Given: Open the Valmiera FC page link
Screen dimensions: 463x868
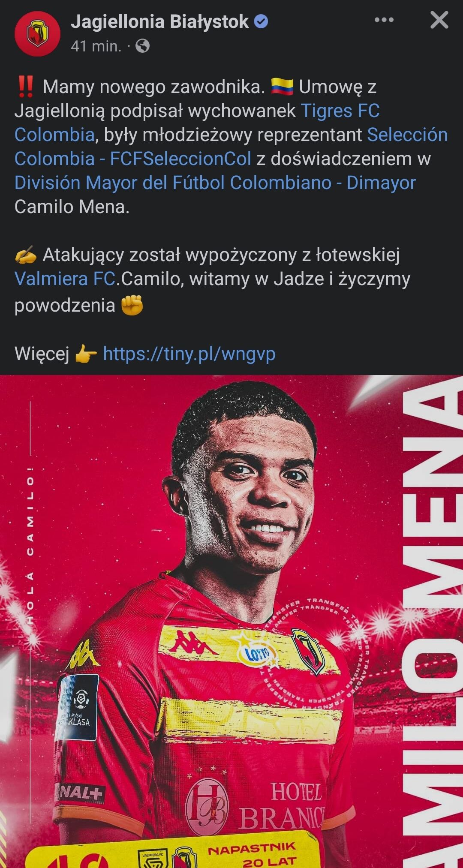Looking at the screenshot, I should tap(65, 279).
